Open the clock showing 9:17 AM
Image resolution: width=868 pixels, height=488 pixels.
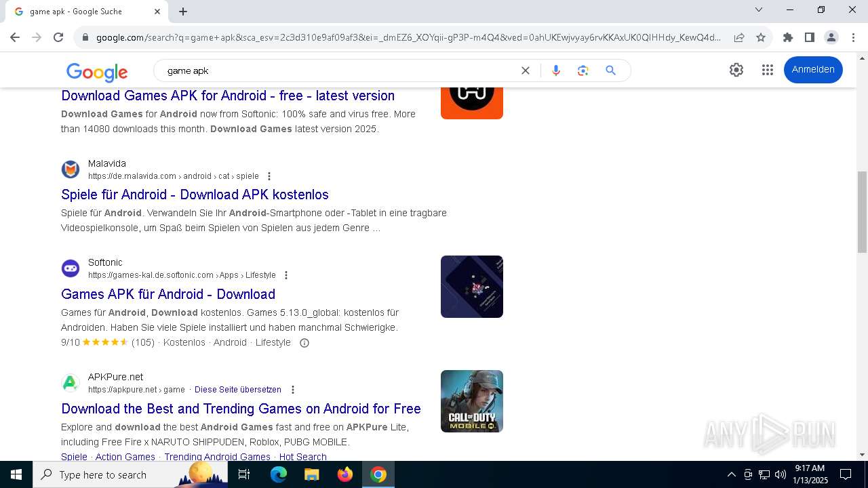point(810,474)
